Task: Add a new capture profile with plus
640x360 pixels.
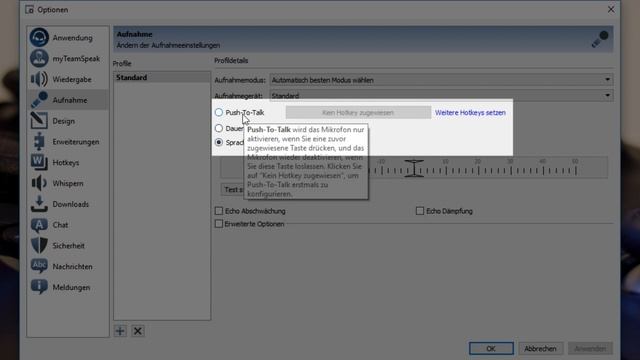Action: [x=120, y=331]
